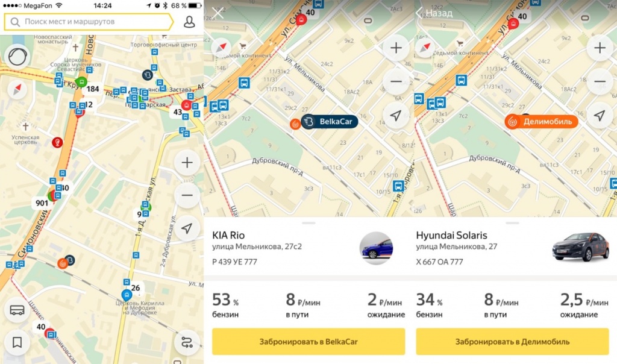Image resolution: width=617 pixels, height=364 pixels.
Task: Expand the KIA Rio card drag handle
Action: click(308, 223)
